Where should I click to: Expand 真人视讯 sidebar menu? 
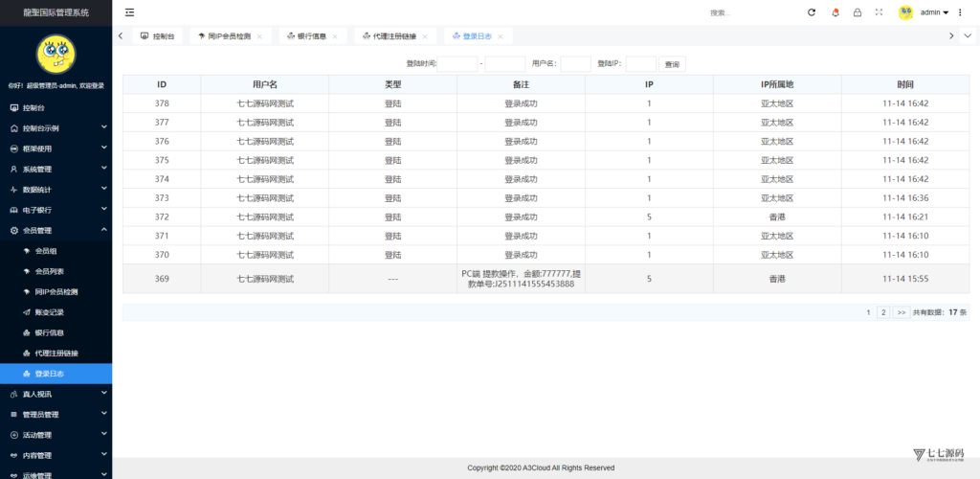click(x=56, y=394)
